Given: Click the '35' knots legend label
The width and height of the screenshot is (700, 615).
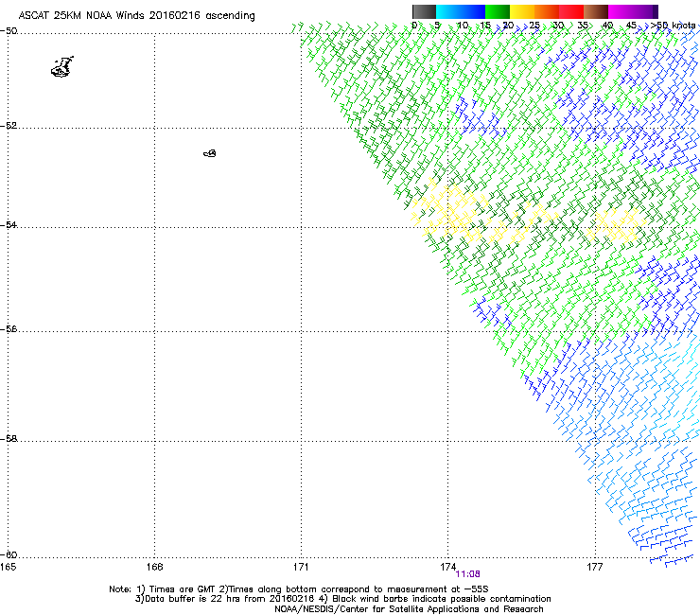Looking at the screenshot, I should [583, 26].
